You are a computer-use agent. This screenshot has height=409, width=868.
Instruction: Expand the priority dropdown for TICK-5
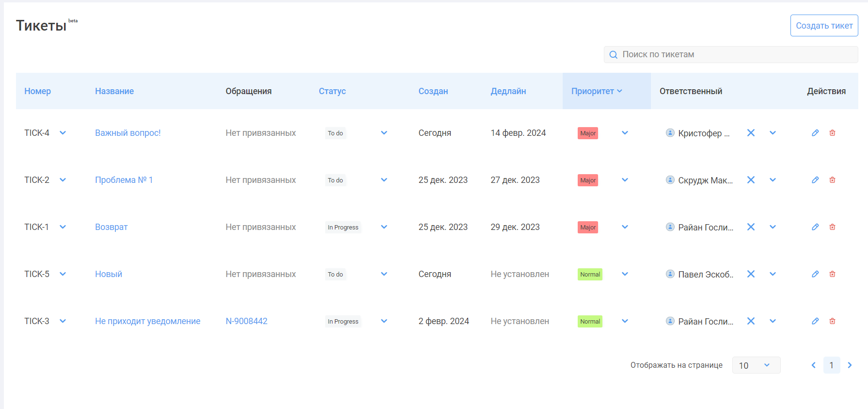coord(625,274)
